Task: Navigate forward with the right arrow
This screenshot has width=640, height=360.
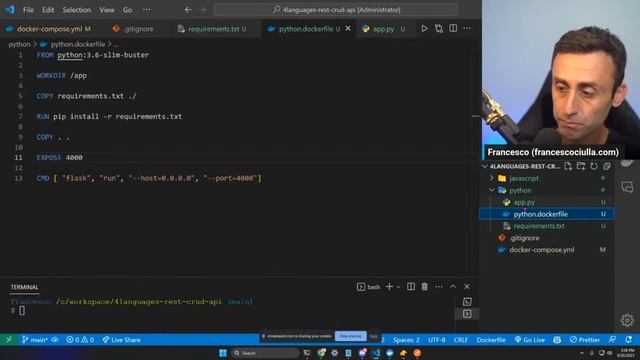Action: pyautogui.click(x=203, y=10)
